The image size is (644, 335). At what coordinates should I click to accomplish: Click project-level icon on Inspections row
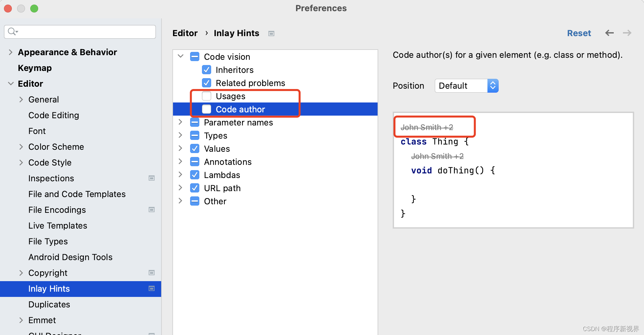point(152,178)
